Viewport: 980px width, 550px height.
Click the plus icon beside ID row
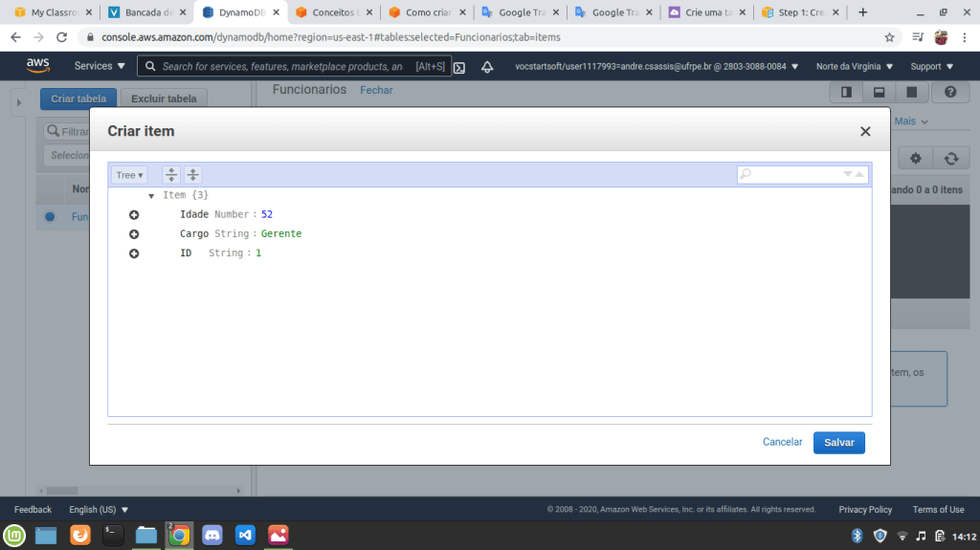tap(134, 253)
